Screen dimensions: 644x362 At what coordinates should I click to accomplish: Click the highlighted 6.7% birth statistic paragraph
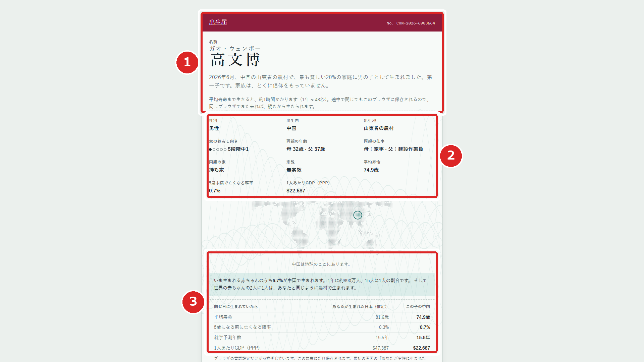[x=322, y=284]
